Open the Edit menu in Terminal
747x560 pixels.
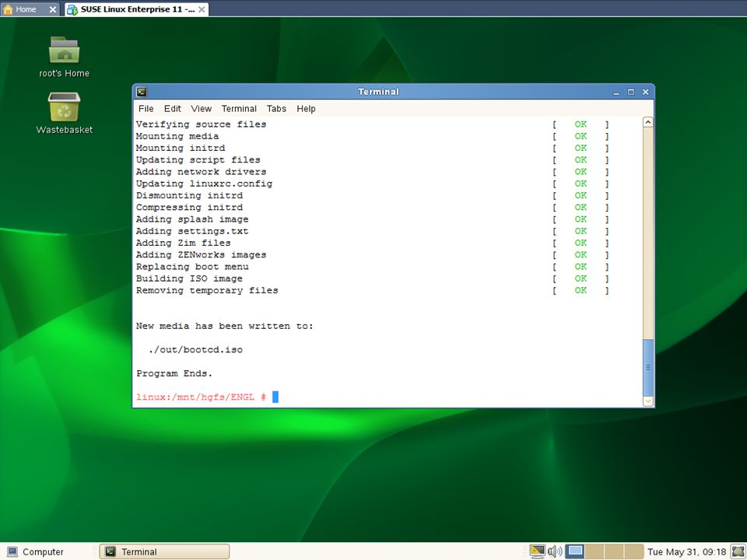click(x=173, y=109)
